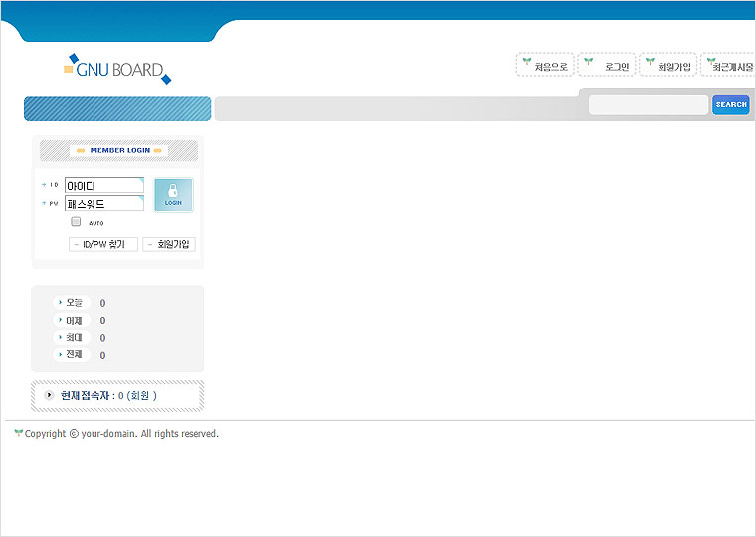
Task: Click the sprout icon next to 최근게시물
Action: pyautogui.click(x=710, y=62)
